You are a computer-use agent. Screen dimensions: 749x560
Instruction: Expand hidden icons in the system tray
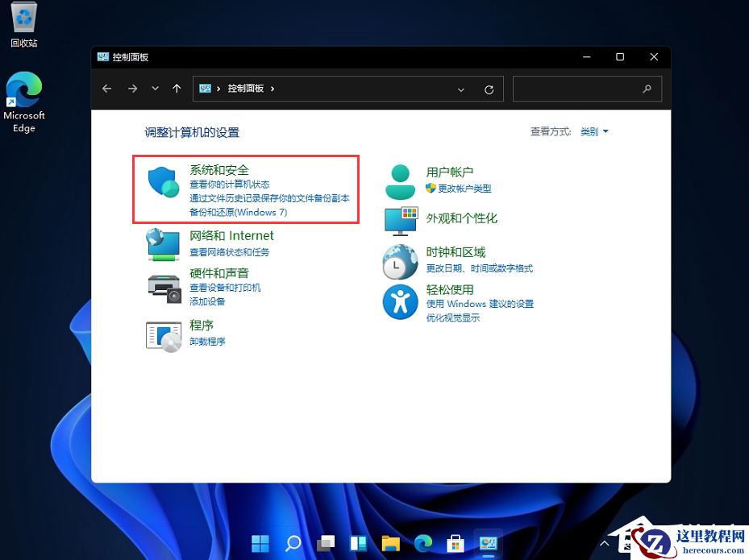(604, 543)
